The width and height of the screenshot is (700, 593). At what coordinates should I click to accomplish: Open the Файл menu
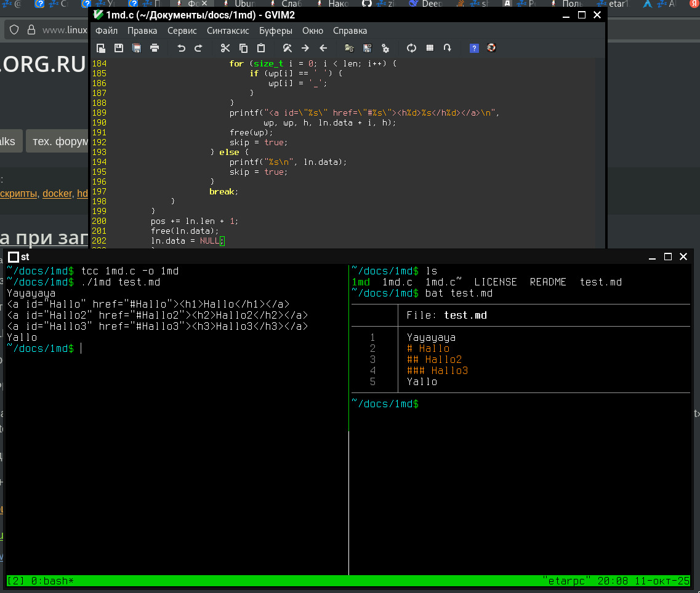coord(107,31)
